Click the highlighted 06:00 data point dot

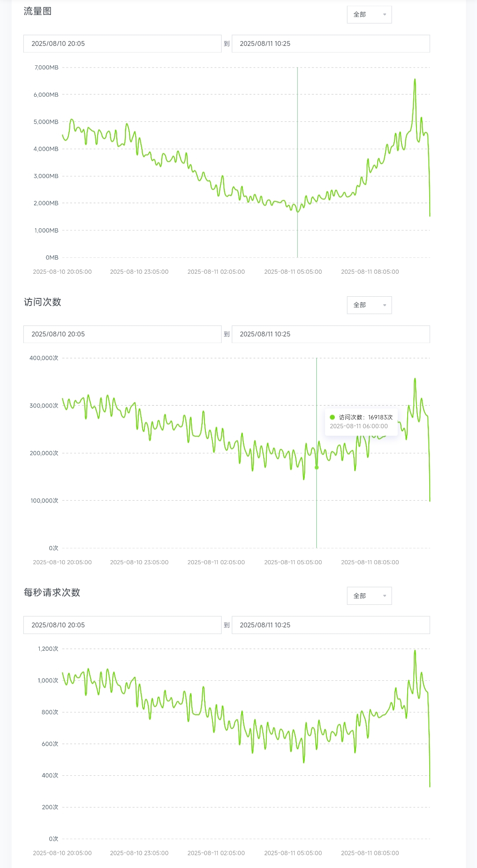tap(317, 468)
